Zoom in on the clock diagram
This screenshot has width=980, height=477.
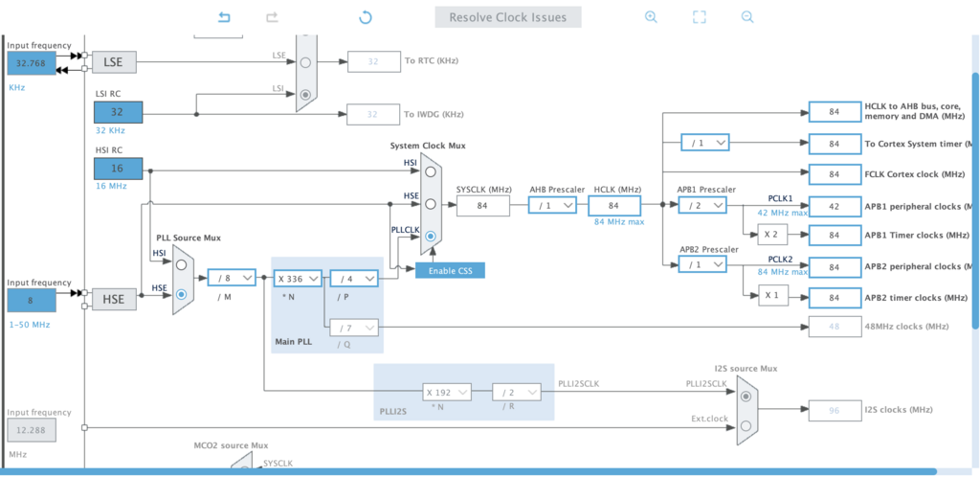point(651,17)
